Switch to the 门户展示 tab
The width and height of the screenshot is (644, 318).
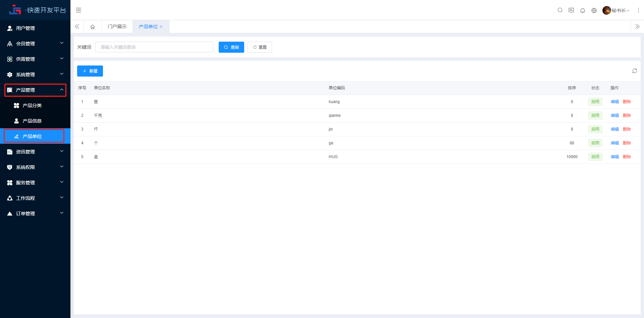(x=117, y=27)
